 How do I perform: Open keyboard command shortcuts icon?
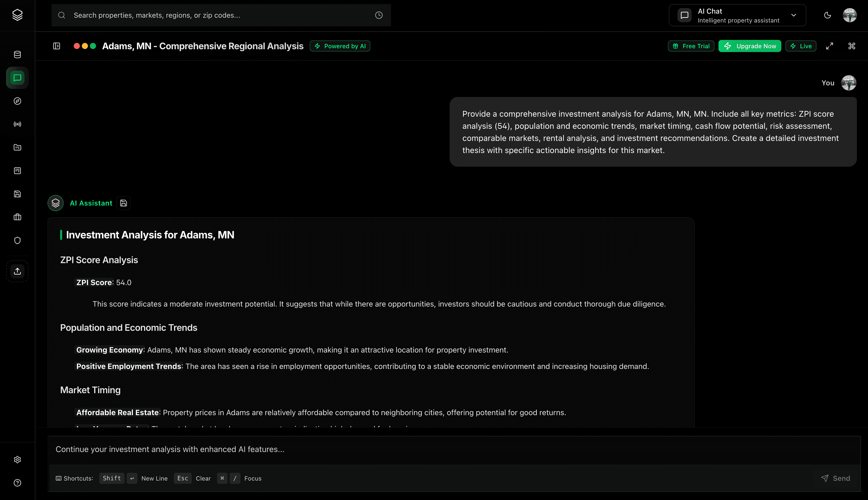pos(852,46)
